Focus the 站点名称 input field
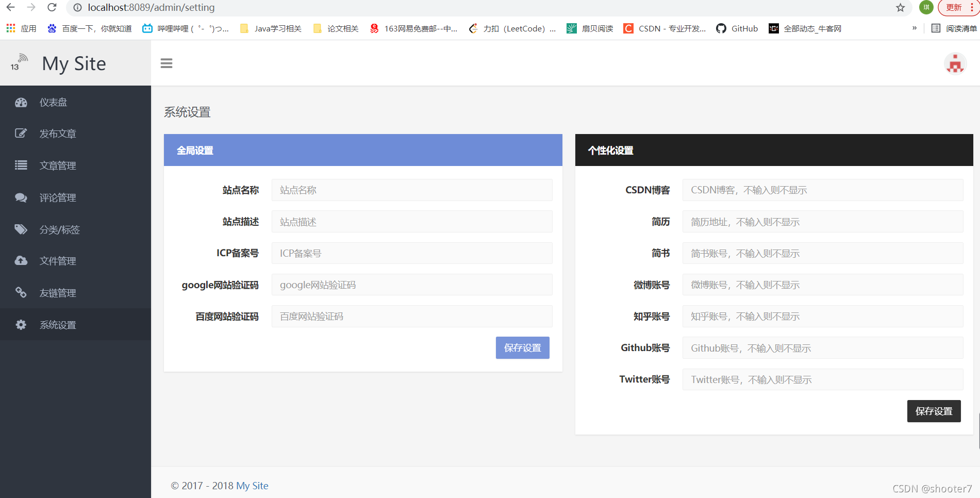This screenshot has width=980, height=498. (412, 190)
